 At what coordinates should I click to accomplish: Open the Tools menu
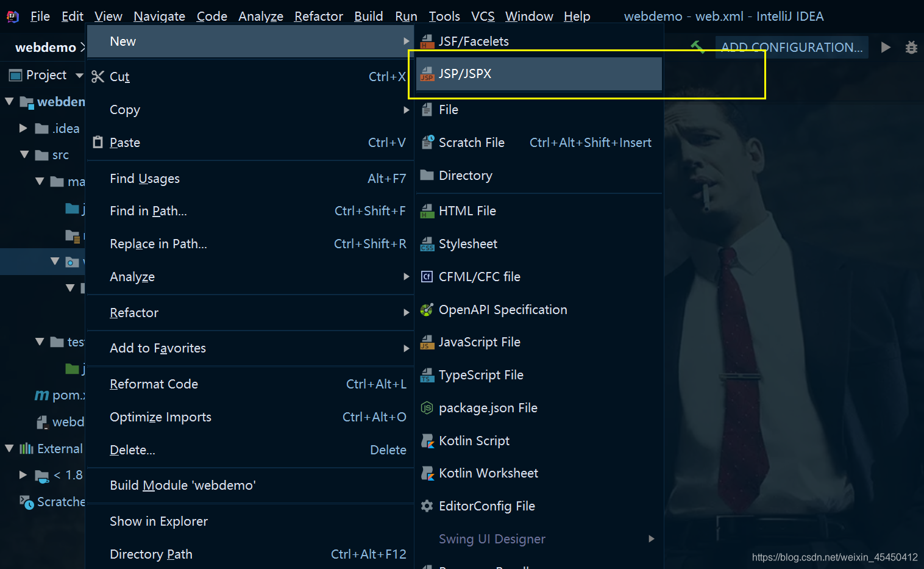444,16
